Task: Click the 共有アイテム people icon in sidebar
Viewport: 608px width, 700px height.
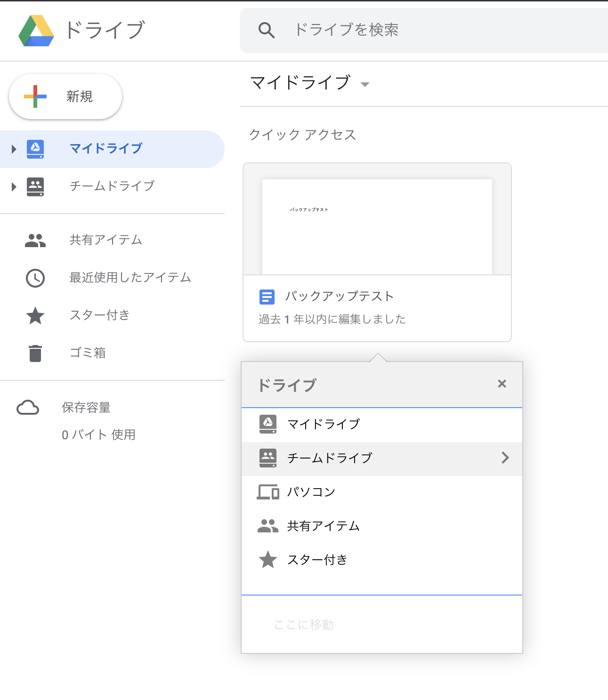Action: pyautogui.click(x=35, y=241)
